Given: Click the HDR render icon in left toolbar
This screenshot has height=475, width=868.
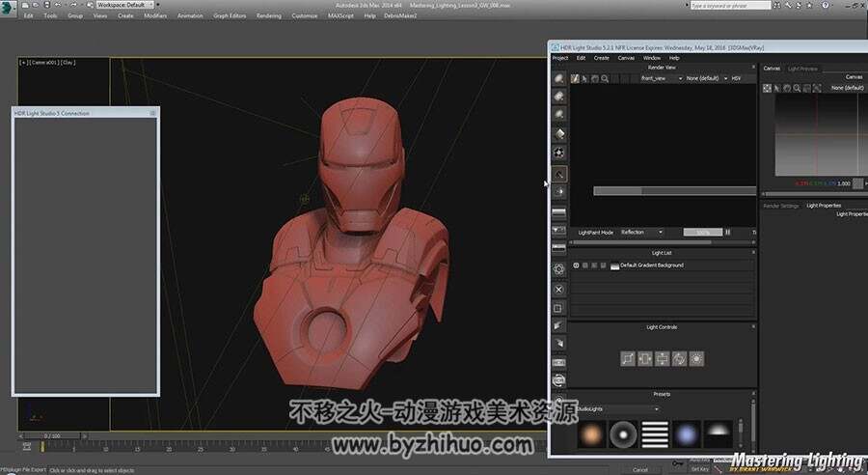Looking at the screenshot, I should [559, 362].
